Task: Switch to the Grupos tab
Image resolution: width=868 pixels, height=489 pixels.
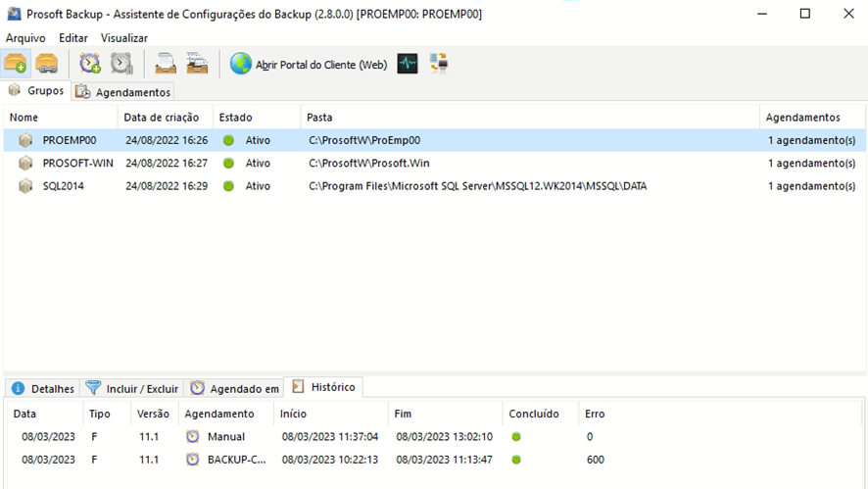Action: point(36,91)
